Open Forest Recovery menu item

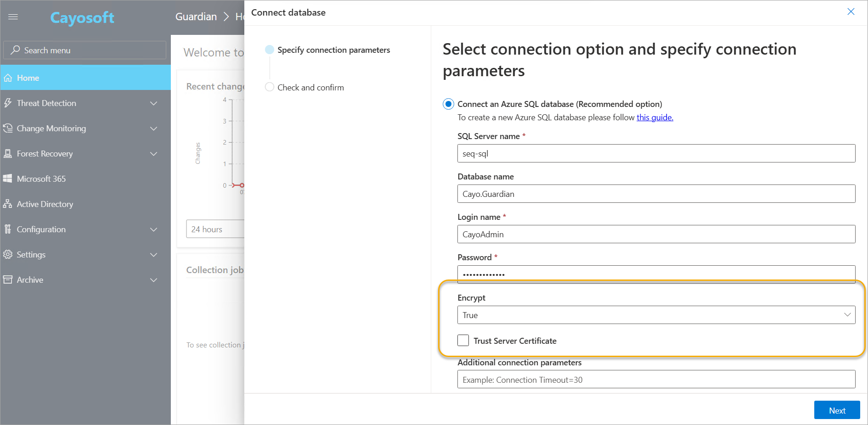[85, 154]
